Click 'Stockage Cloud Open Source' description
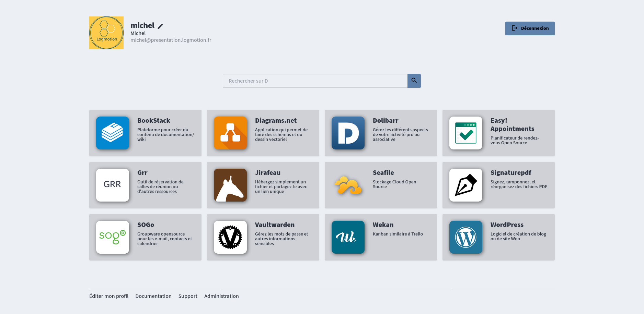The image size is (644, 314). coord(394,184)
